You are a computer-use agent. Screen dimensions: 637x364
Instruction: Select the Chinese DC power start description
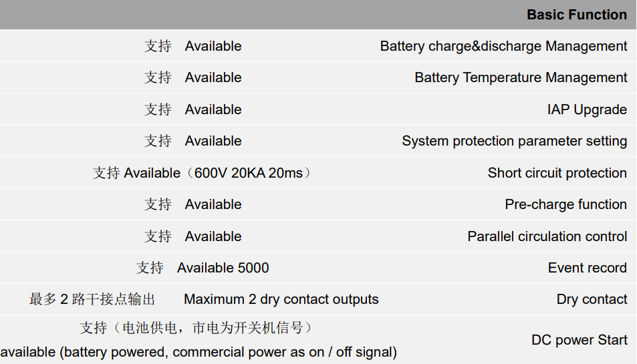point(197,327)
